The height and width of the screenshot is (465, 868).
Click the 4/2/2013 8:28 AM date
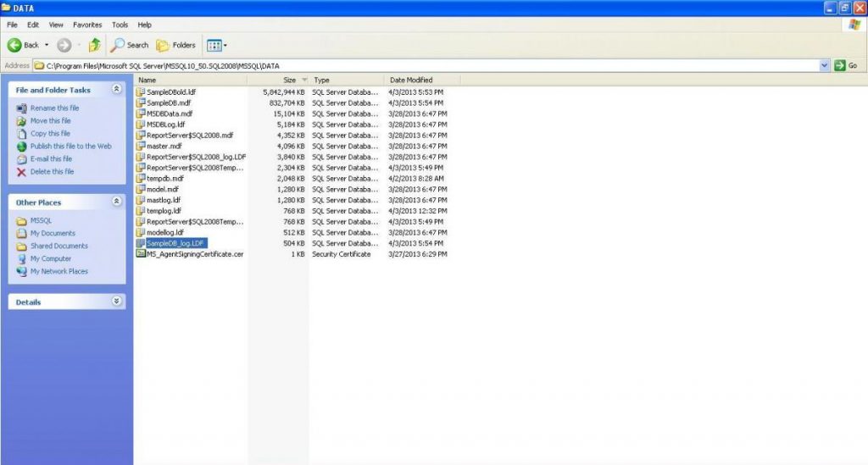tap(415, 179)
